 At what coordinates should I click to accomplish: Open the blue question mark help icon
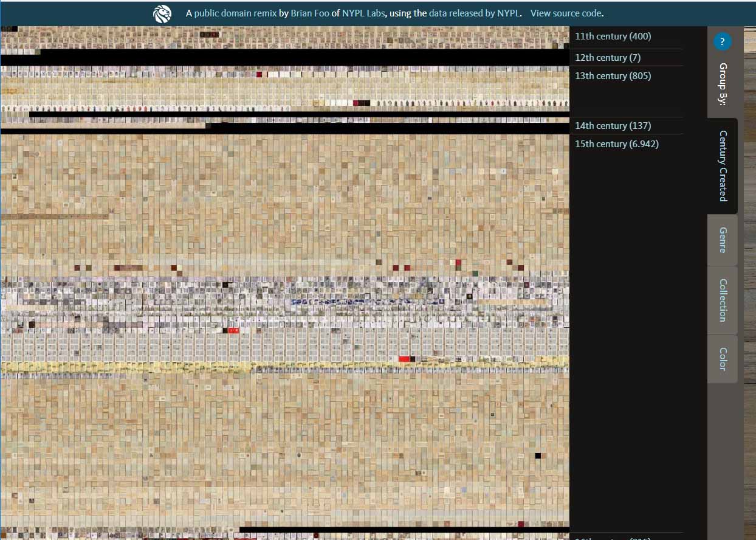pyautogui.click(x=722, y=42)
